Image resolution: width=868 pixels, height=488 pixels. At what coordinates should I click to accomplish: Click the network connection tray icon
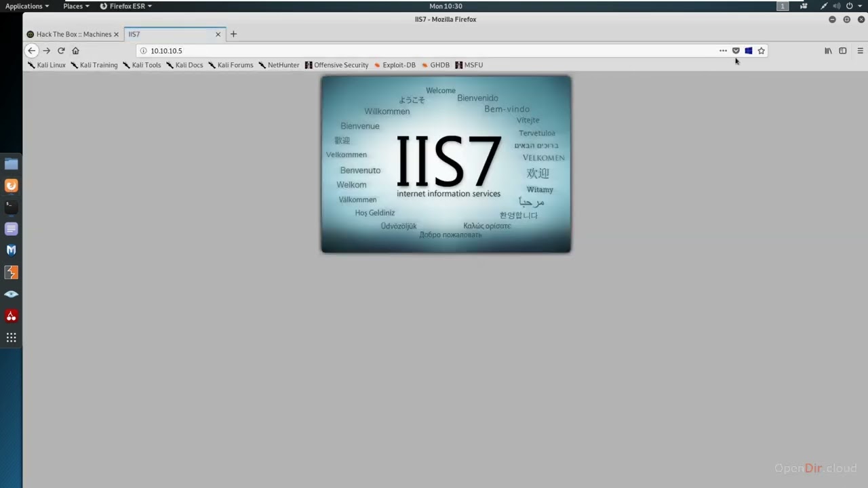824,6
